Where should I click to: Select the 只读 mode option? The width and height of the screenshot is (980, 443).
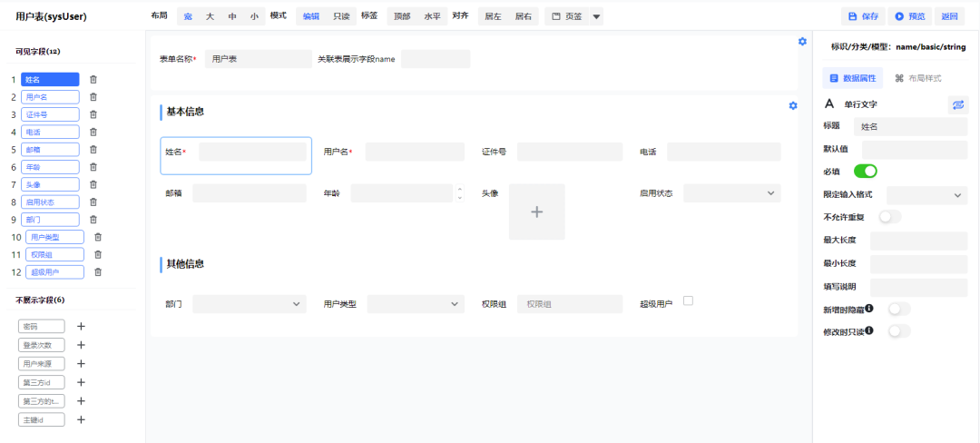point(342,16)
